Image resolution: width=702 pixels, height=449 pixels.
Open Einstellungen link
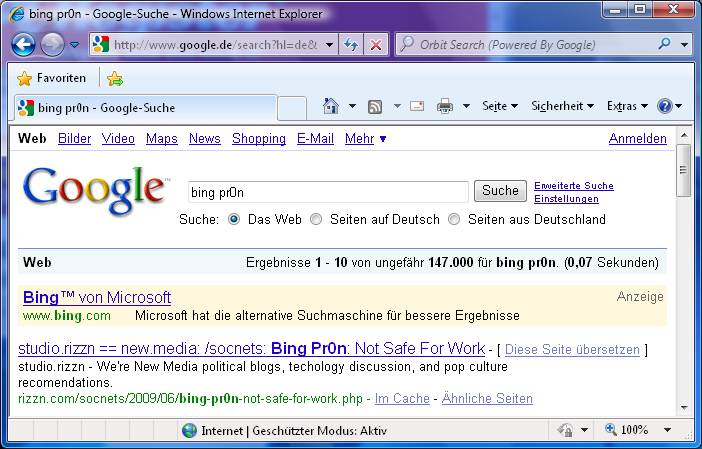566,199
